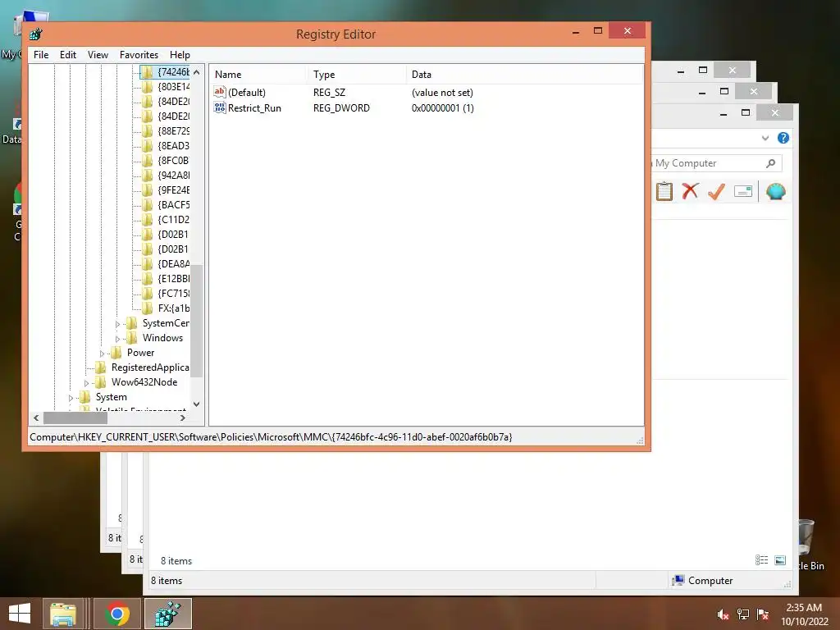Expand the Power tree node
Screen dimensions: 840x630
[x=102, y=354]
